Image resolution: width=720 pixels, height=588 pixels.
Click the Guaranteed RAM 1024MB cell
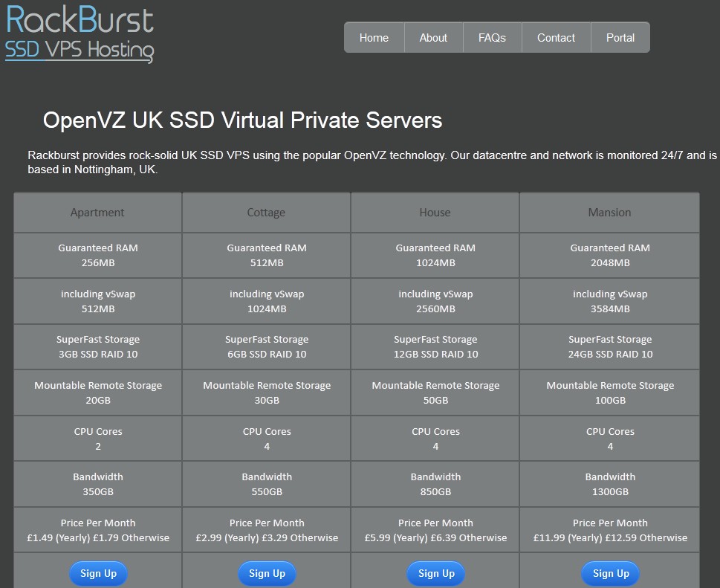435,256
